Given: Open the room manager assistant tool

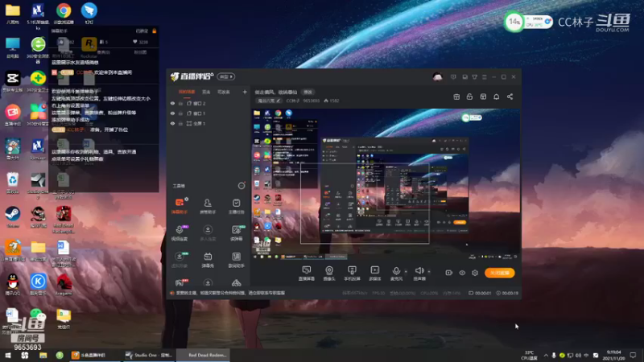Looking at the screenshot, I should (208, 206).
